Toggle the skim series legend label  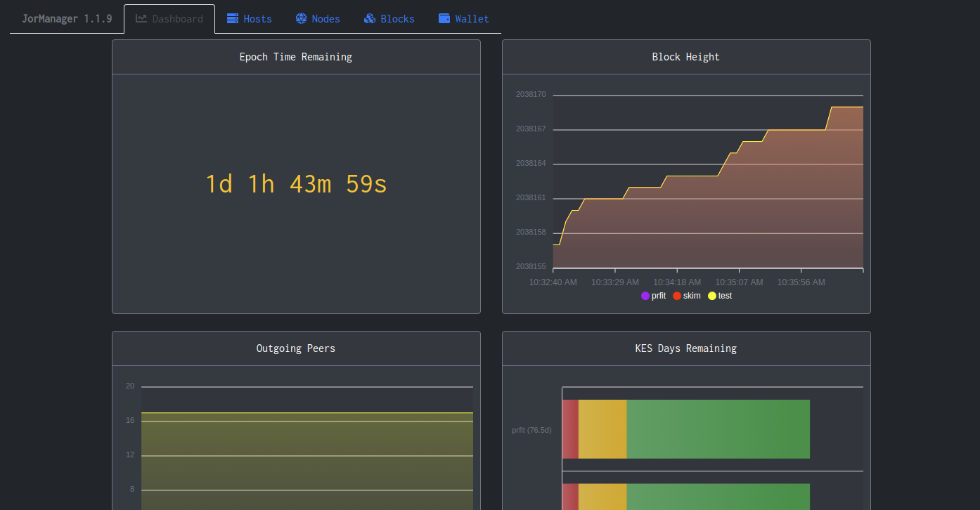[x=692, y=296]
